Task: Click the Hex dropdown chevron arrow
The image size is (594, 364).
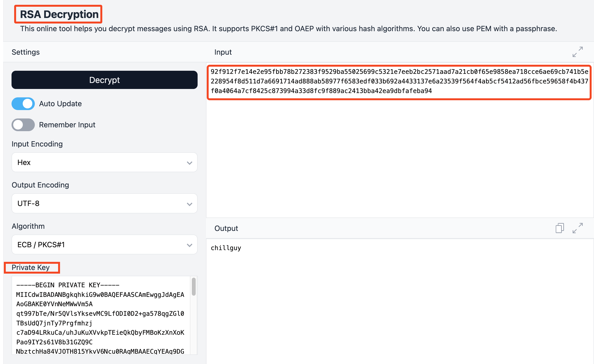Action: click(189, 163)
